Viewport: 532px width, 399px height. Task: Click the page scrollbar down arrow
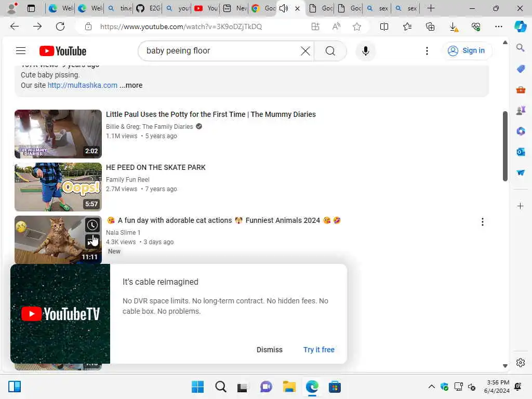point(505,366)
